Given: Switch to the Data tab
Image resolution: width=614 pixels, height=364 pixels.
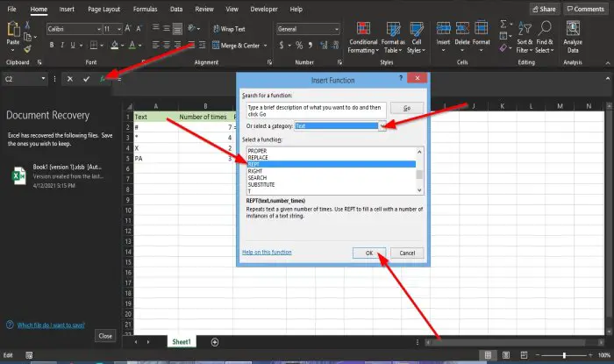Looking at the screenshot, I should pos(176,9).
